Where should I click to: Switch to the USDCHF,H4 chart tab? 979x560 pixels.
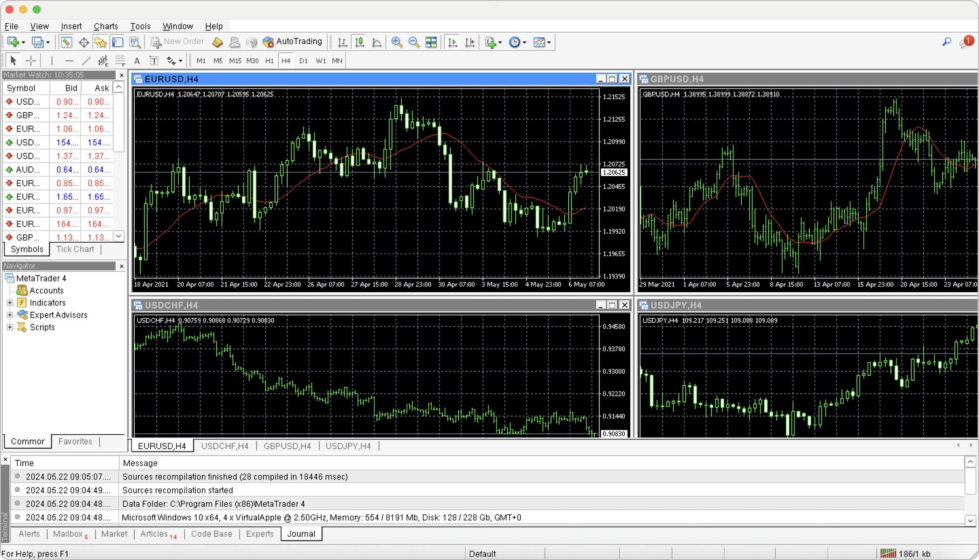pos(224,446)
